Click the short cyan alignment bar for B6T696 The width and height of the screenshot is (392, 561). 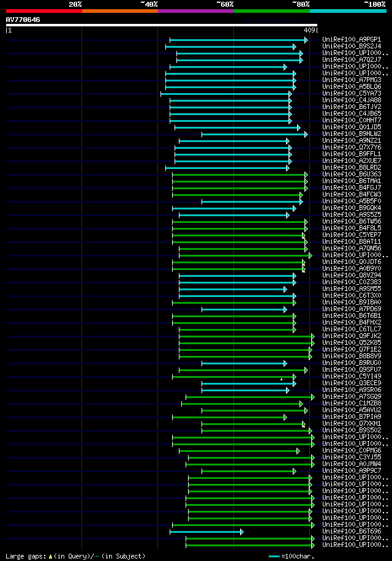[207, 532]
